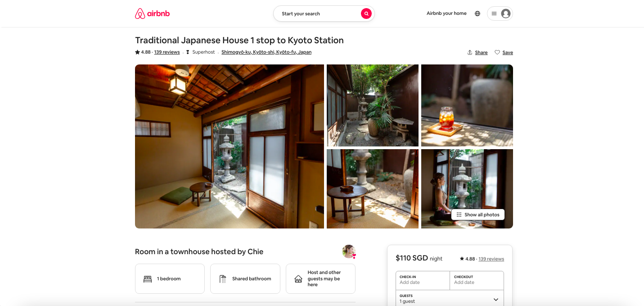Click Airbnb your home link
The height and width of the screenshot is (306, 644).
446,14
